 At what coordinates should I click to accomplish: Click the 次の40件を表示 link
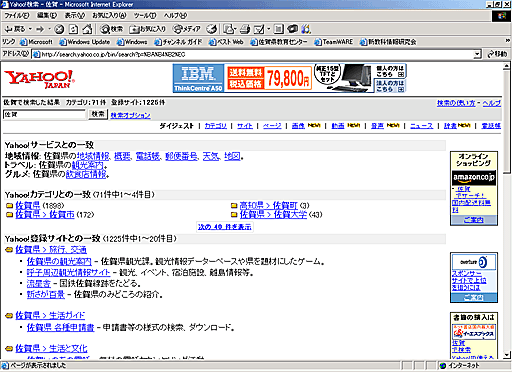click(225, 227)
